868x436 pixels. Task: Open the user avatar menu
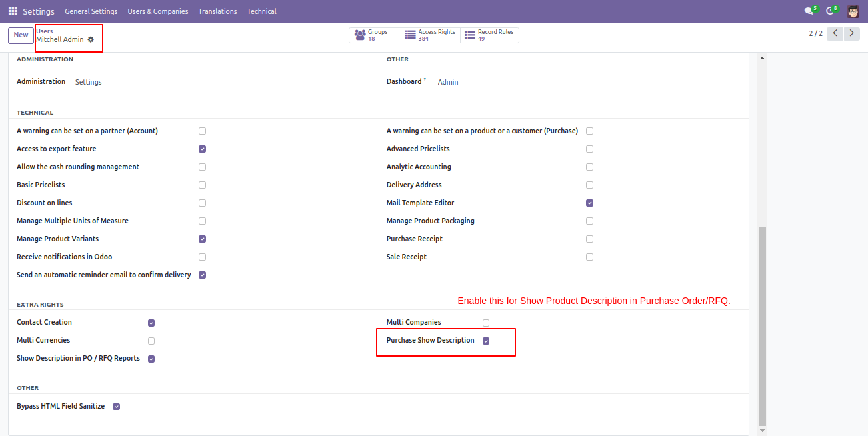(853, 11)
